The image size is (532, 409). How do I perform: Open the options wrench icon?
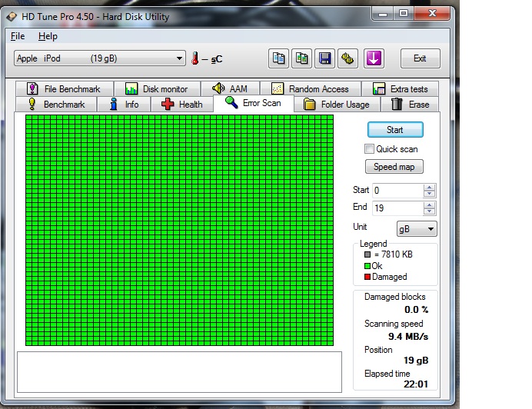point(348,58)
